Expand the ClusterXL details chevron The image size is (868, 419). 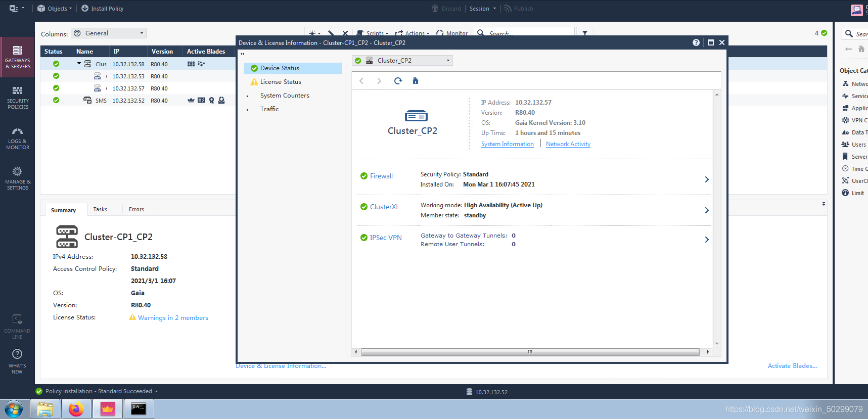click(x=707, y=210)
